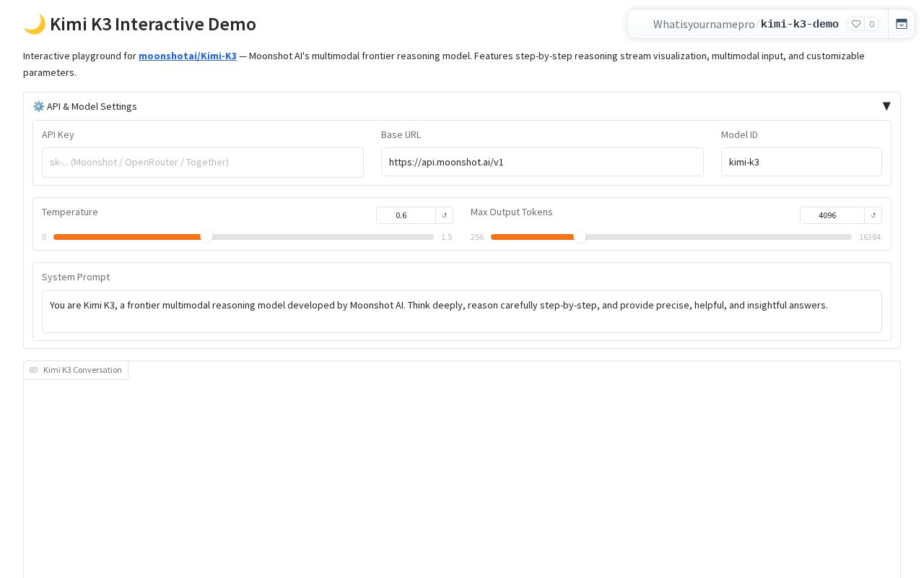This screenshot has width=924, height=578.
Task: Click the Max Output Tokens slider handle
Action: coord(580,236)
